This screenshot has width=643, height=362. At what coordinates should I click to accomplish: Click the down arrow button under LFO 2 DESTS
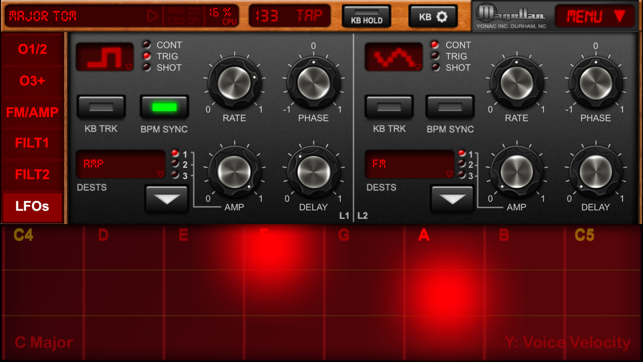[x=452, y=199]
